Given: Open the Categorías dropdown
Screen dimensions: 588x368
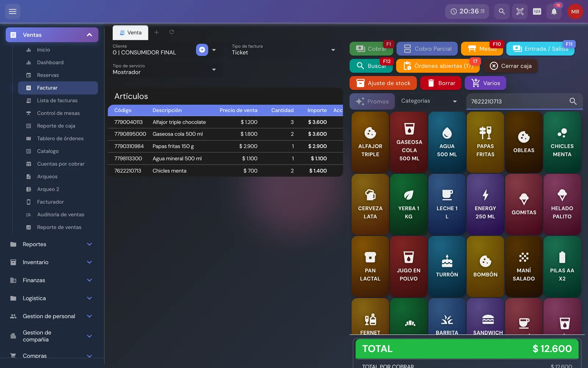Looking at the screenshot, I should 429,101.
